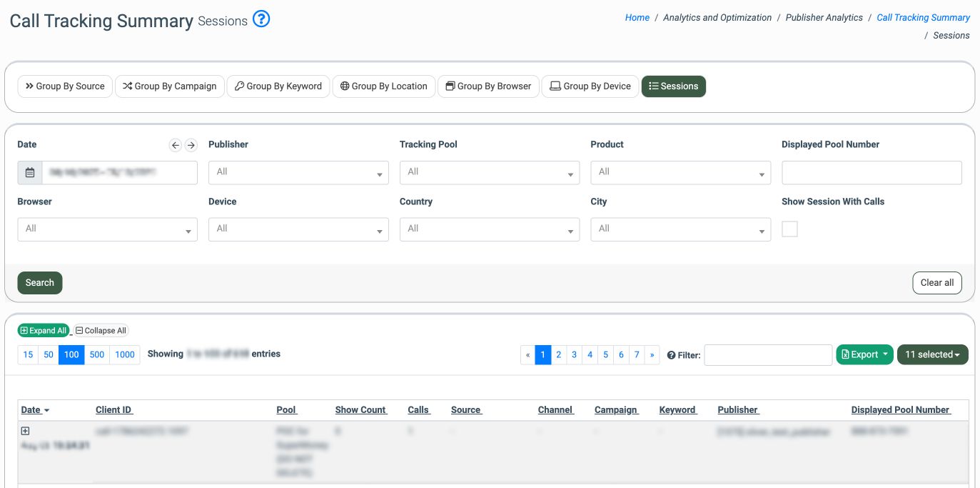Show 500 entries per page
This screenshot has width=980, height=488.
97,354
